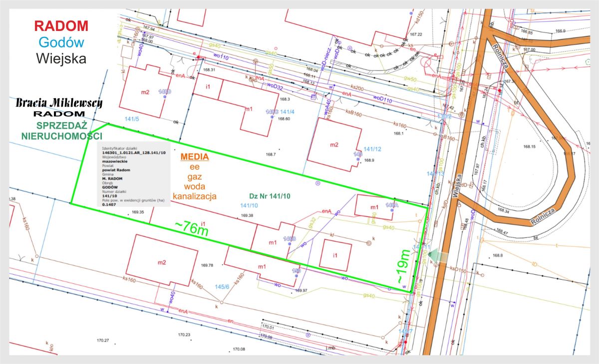Click the 146A address point marker
The image size is (599, 364).
(x=392, y=210)
